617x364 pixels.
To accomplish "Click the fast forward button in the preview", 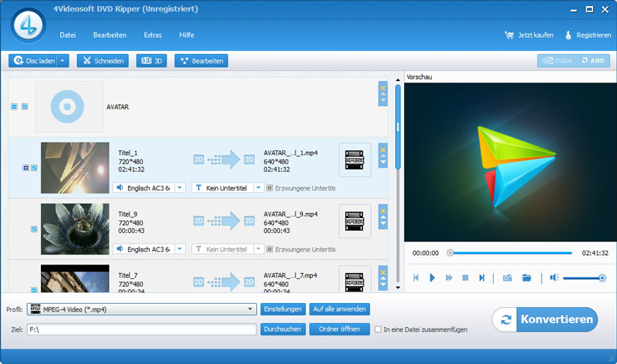I will (448, 278).
